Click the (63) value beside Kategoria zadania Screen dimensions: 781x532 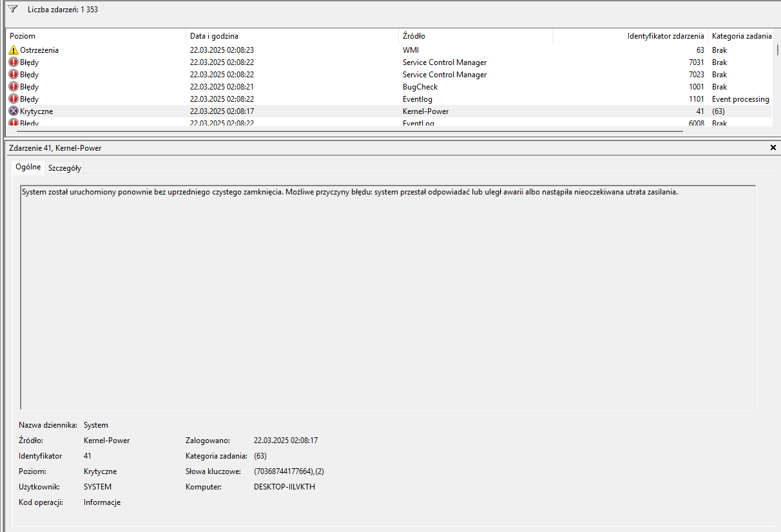click(260, 456)
